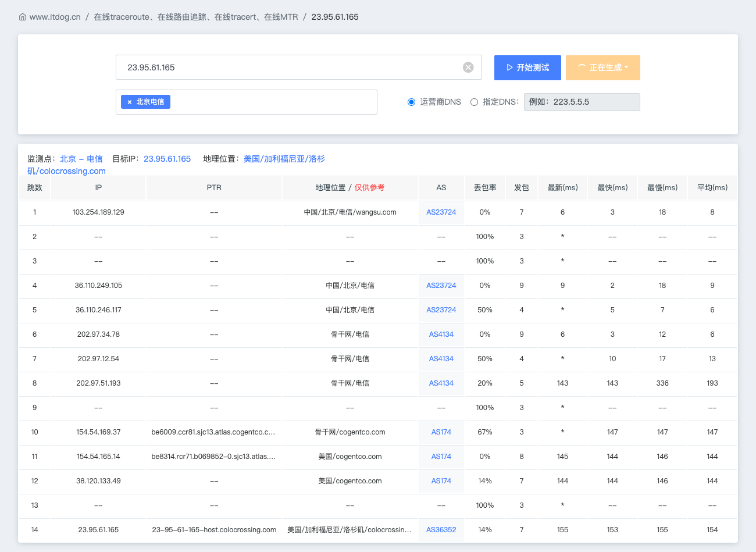This screenshot has width=756, height=552.
Task: Open AS174 link for 154.54.169.37
Action: (441, 432)
